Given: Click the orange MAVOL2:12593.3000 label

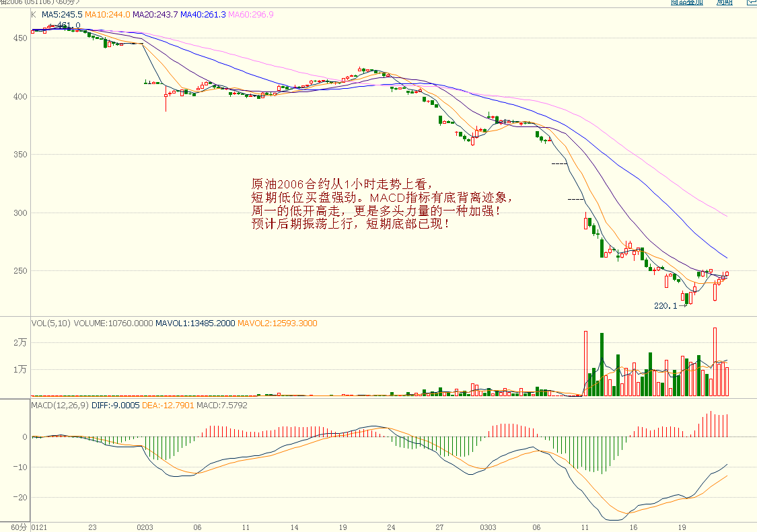Looking at the screenshot, I should pos(277,324).
